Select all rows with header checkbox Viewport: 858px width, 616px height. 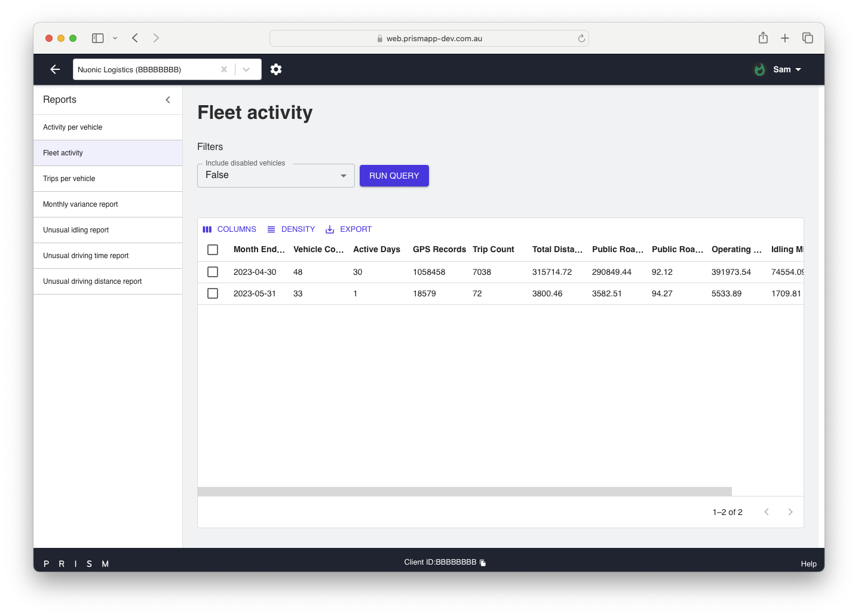pos(213,250)
